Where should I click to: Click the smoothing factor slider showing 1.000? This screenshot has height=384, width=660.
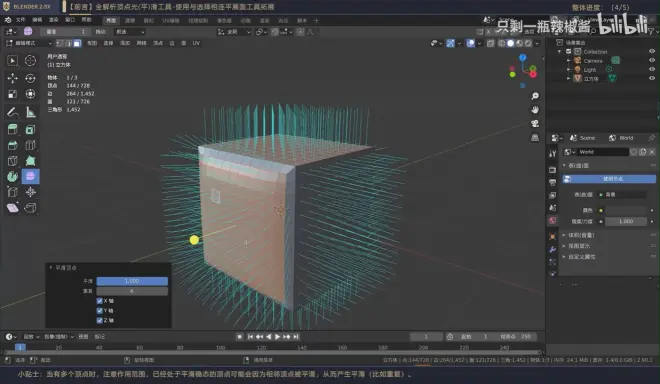132,281
